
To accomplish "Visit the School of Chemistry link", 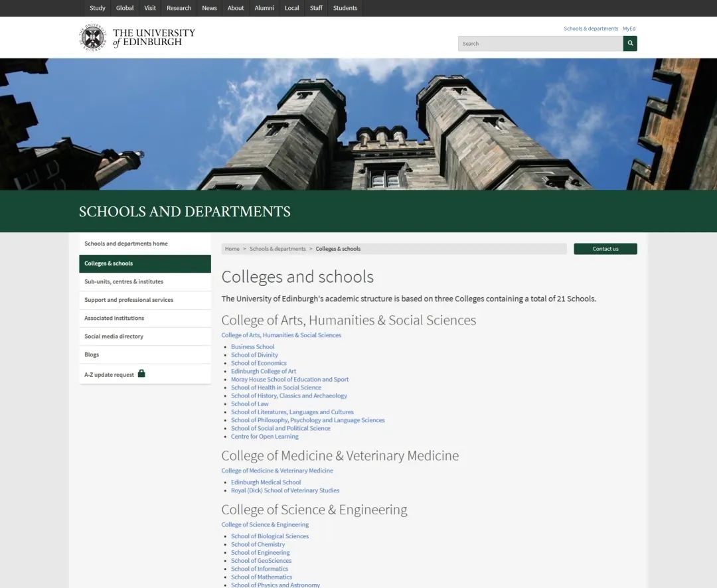I will 258,545.
